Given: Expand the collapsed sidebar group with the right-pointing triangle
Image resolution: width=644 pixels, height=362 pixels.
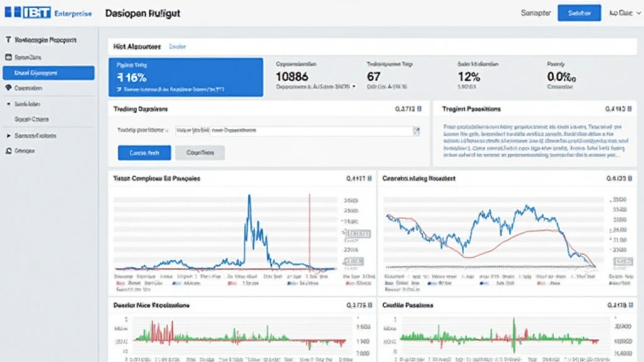Looking at the screenshot, I should coord(8,135).
